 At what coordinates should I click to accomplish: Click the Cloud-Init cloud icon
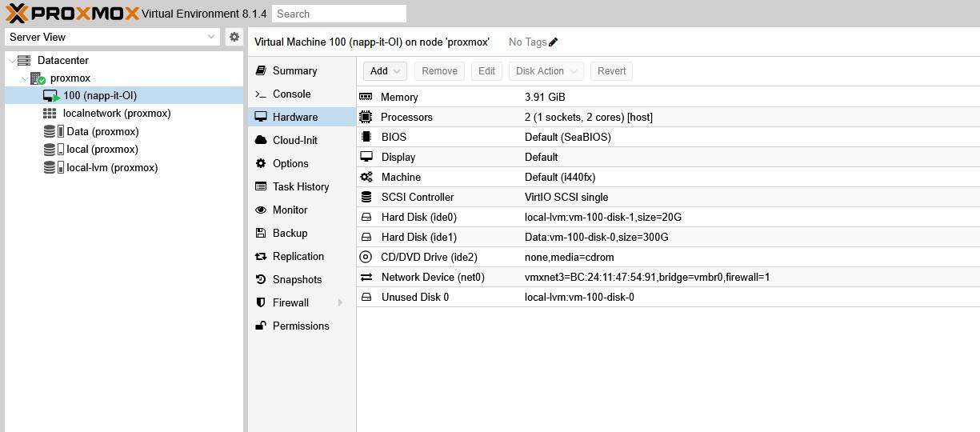(x=260, y=140)
